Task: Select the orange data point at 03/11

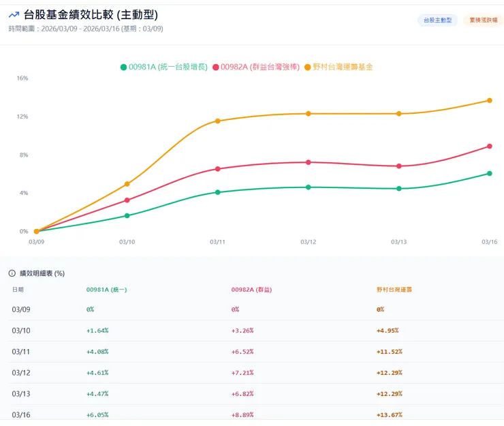Action: 218,121
